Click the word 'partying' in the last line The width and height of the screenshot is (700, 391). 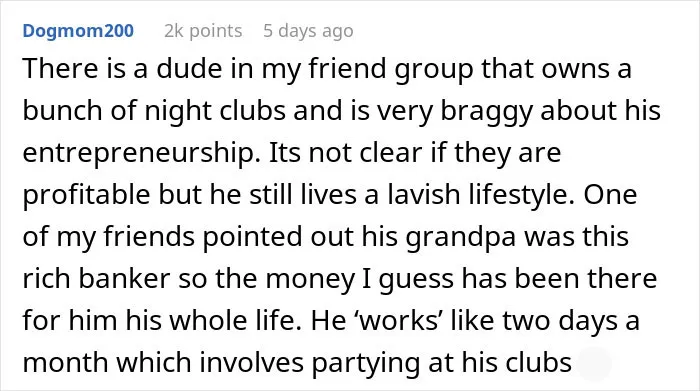point(366,363)
